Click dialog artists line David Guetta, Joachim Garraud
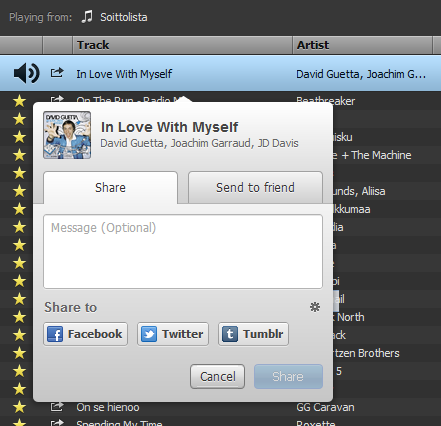 pyautogui.click(x=199, y=143)
